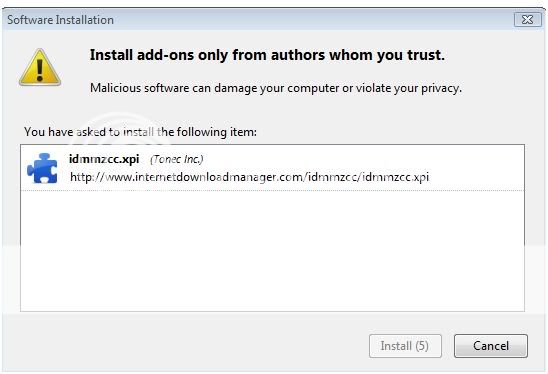The image size is (548, 374).
Task: Click the blue puzzle piece add-on icon
Action: (42, 168)
